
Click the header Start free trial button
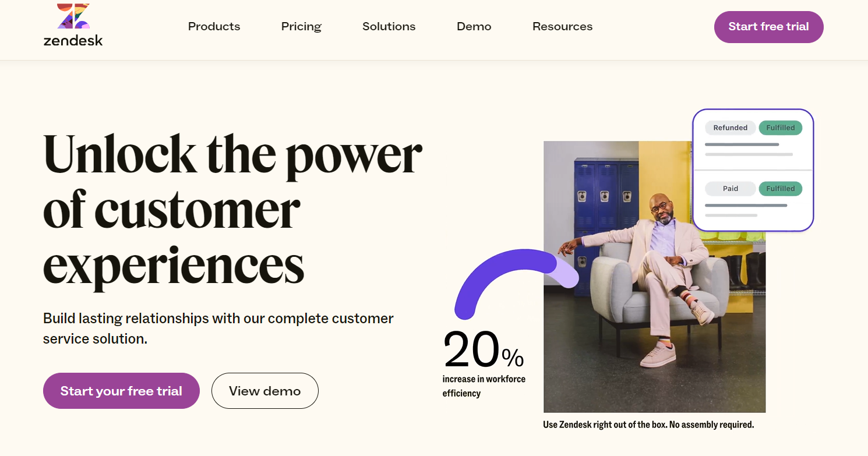(x=768, y=27)
